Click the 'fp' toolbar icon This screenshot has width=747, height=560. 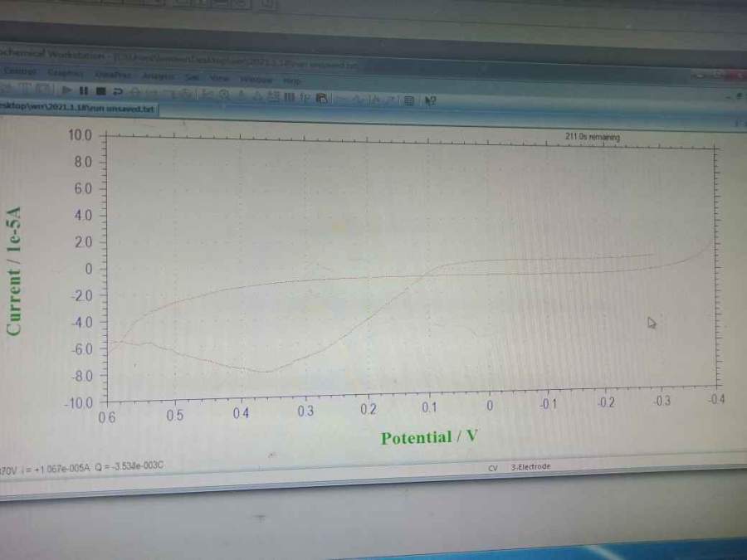305,98
